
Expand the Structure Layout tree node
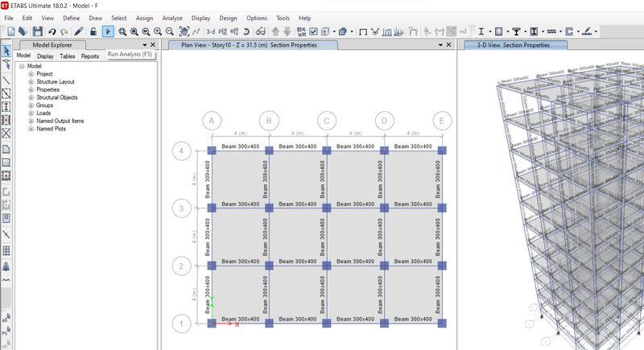pos(31,82)
